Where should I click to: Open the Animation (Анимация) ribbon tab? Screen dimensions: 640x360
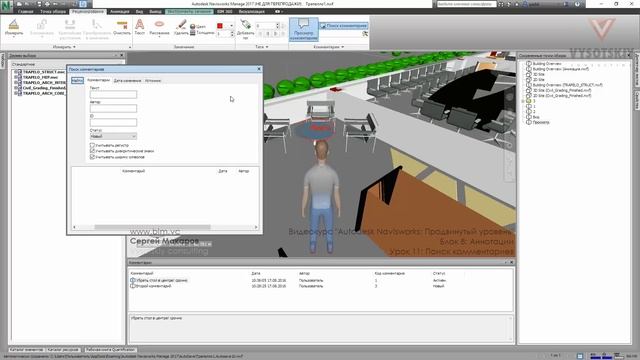[x=120, y=11]
